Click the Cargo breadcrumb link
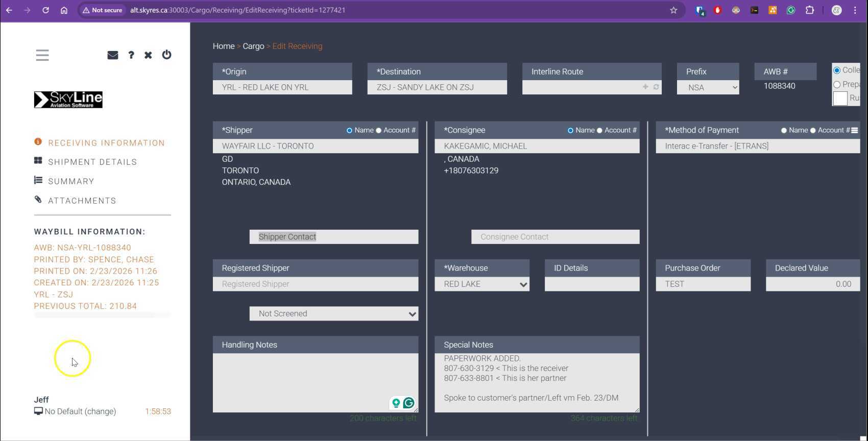This screenshot has width=868, height=441. pos(253,46)
